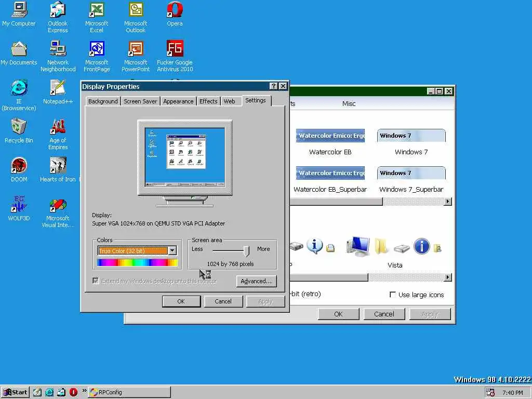
Task: Open the FG Antivirus 2010 desktop icon
Action: click(175, 56)
